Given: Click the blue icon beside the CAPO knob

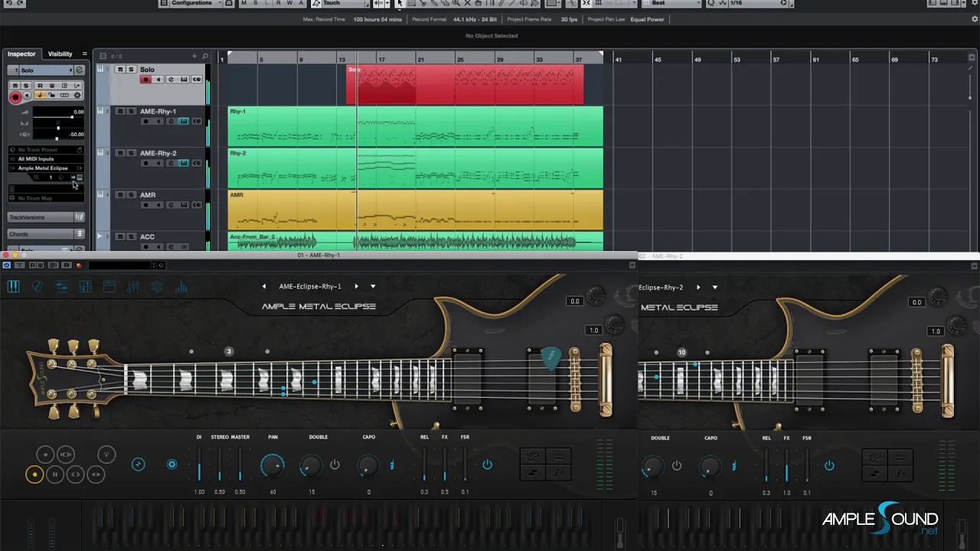Looking at the screenshot, I should point(392,465).
